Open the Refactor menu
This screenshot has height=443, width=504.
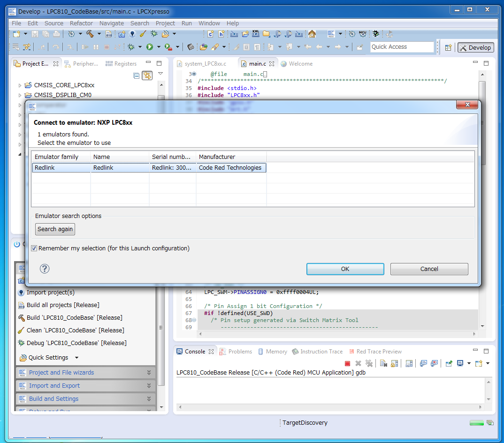pyautogui.click(x=81, y=23)
